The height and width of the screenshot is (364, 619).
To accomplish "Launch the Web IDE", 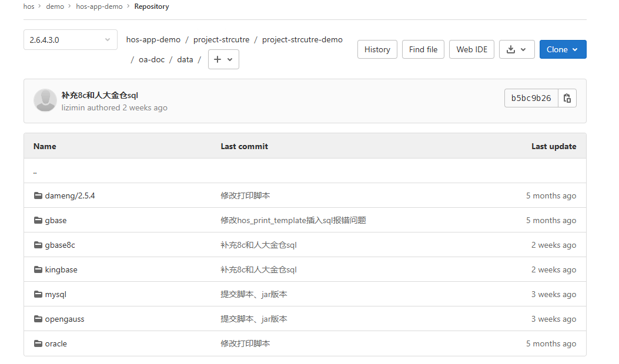I will tap(471, 50).
